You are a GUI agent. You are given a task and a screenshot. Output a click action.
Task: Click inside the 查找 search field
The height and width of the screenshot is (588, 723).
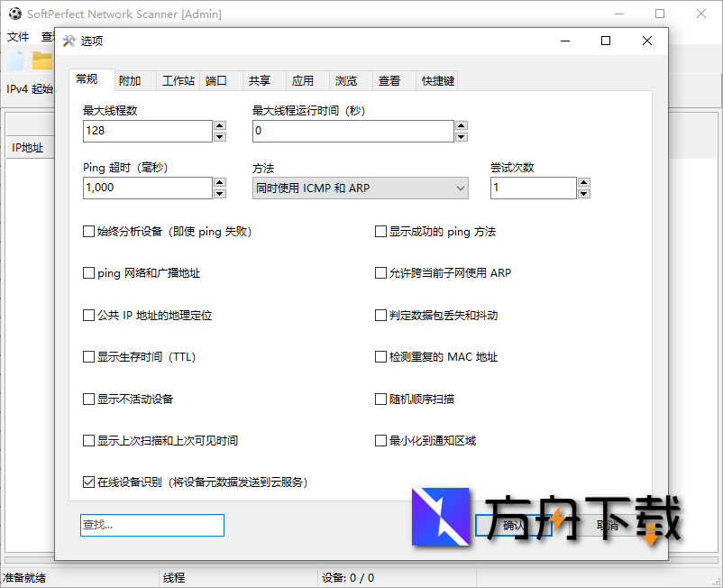(151, 524)
